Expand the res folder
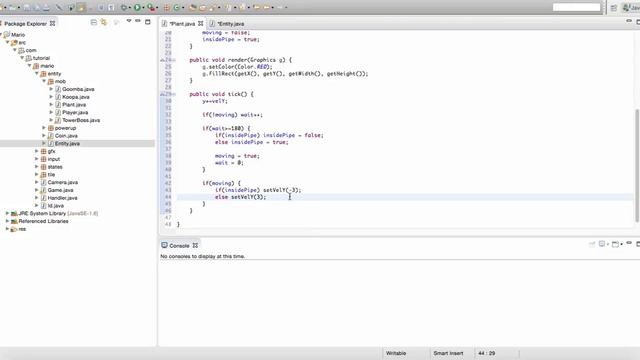The height and width of the screenshot is (360, 640). pyautogui.click(x=7, y=229)
